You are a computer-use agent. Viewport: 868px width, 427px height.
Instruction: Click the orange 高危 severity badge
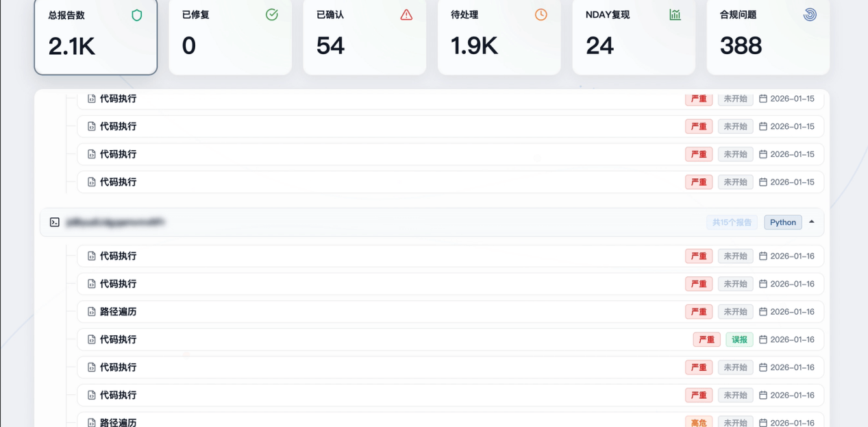(699, 423)
